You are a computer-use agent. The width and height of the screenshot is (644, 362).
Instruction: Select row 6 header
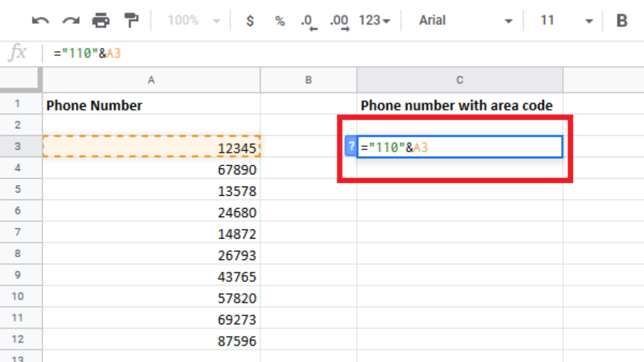(x=18, y=211)
